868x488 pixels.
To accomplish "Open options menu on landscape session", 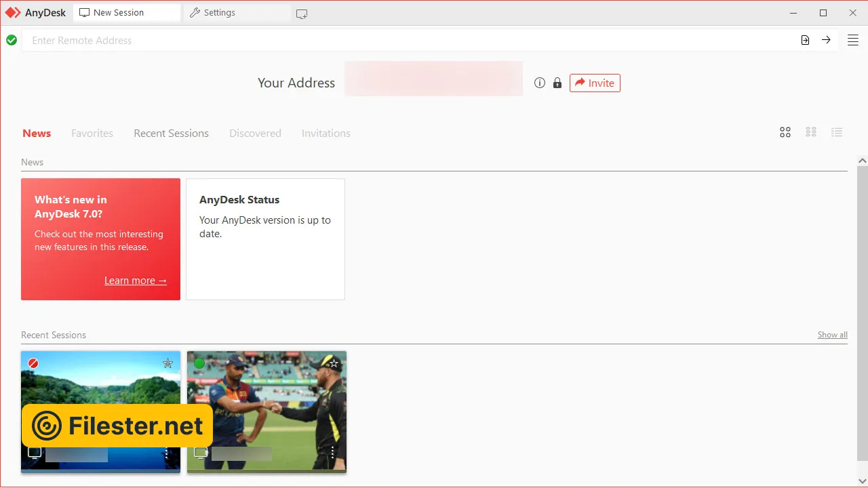I will coord(167,452).
